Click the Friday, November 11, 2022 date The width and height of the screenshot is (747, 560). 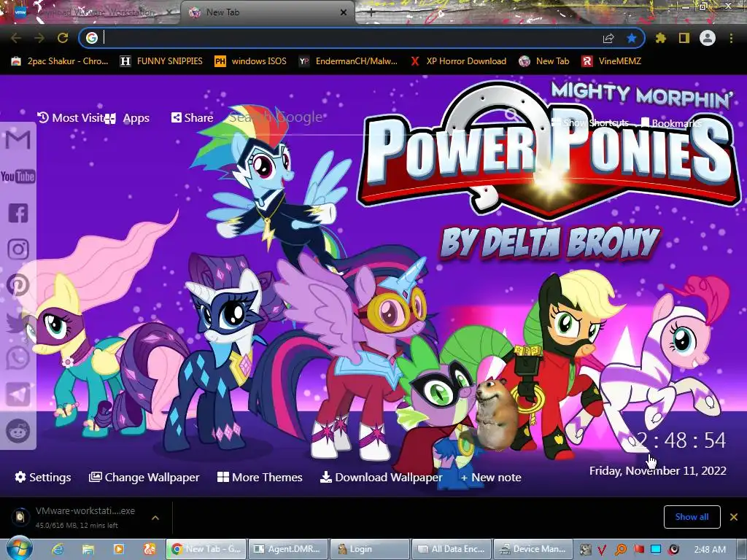point(657,471)
